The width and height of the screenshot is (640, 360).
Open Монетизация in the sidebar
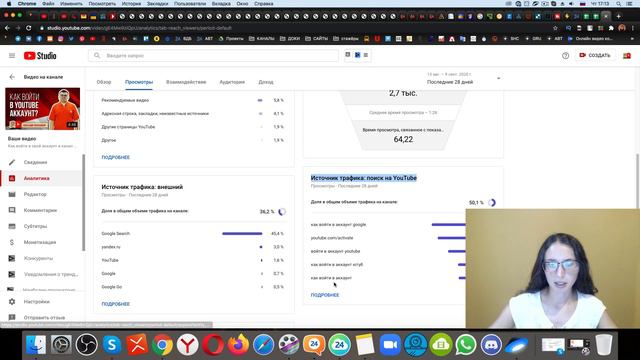41,242
